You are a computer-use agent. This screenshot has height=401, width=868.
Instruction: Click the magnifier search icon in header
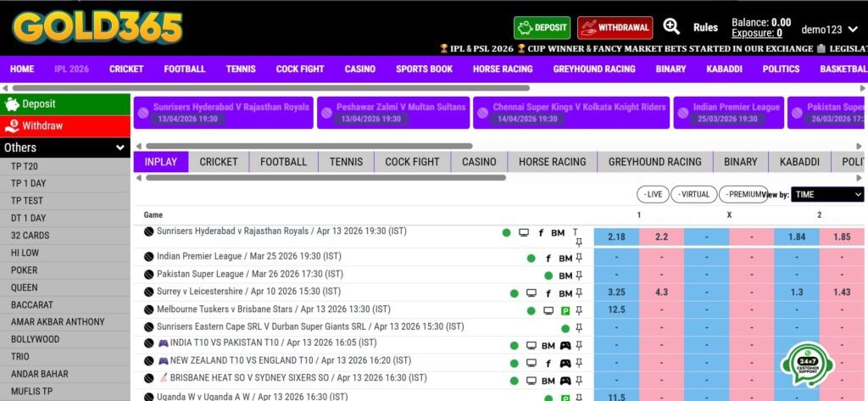pyautogui.click(x=671, y=26)
